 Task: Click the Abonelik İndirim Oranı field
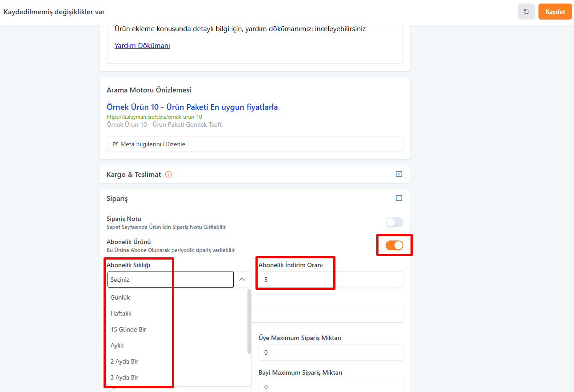(331, 280)
